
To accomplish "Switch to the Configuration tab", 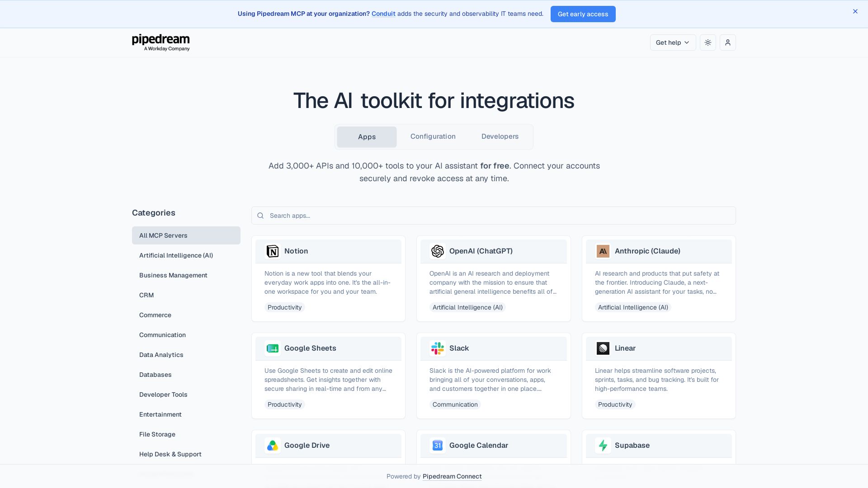I will point(433,136).
